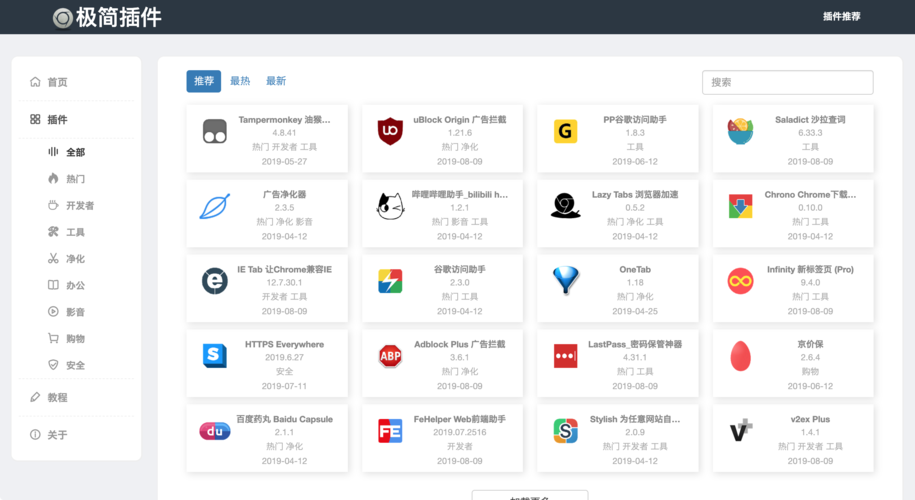Click the FeHelper FE icon
Image resolution: width=915 pixels, height=500 pixels.
click(390, 431)
